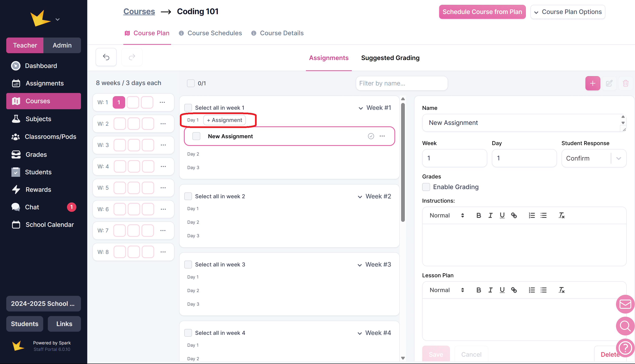Open the Rewards sidebar item
Screen dimensions: 635x364
pos(38,190)
